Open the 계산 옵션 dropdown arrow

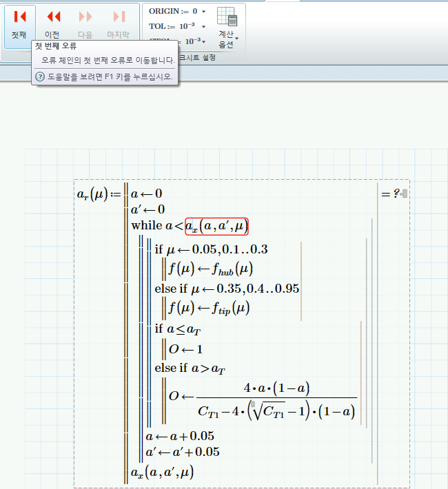coord(236,39)
